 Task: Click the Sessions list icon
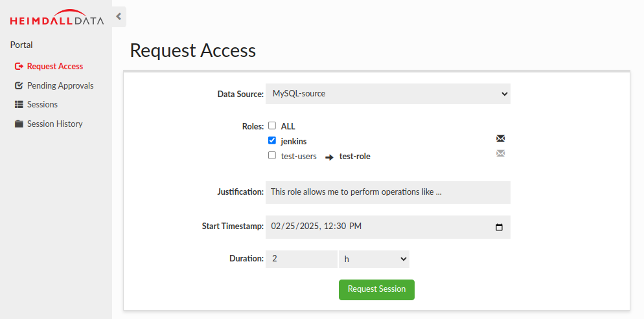click(x=19, y=104)
